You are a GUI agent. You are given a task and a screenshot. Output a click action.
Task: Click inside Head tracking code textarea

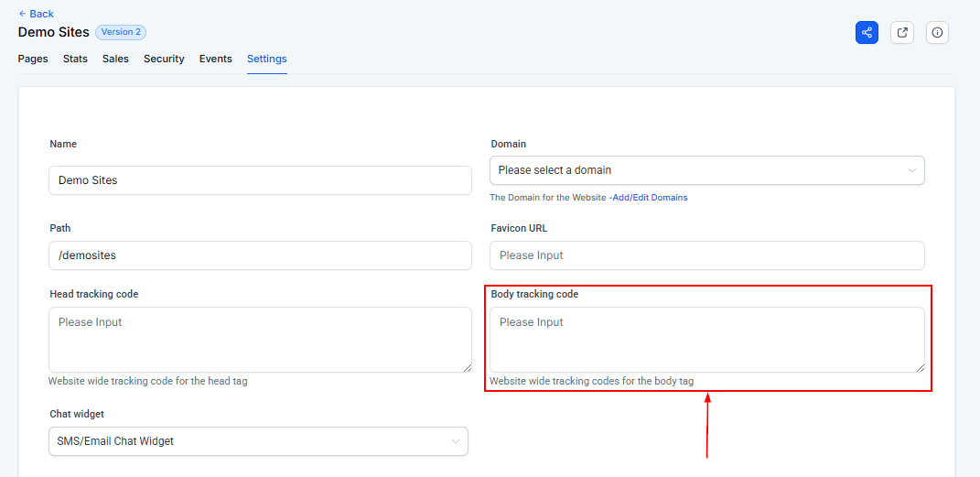tap(260, 340)
